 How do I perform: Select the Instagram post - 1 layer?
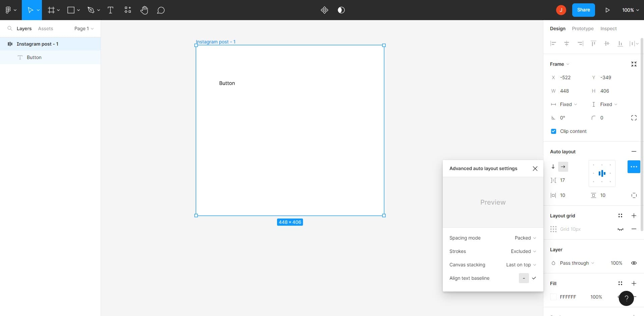[38, 44]
